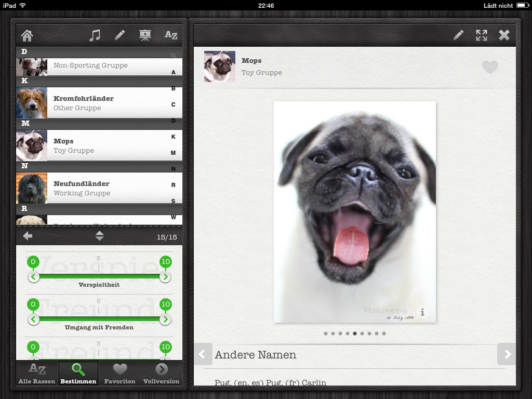Tap the 15/15 results counter

(167, 237)
